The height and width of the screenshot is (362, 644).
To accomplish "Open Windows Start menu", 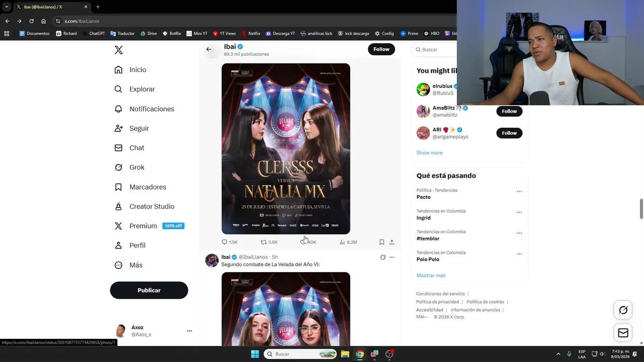I will (255, 354).
